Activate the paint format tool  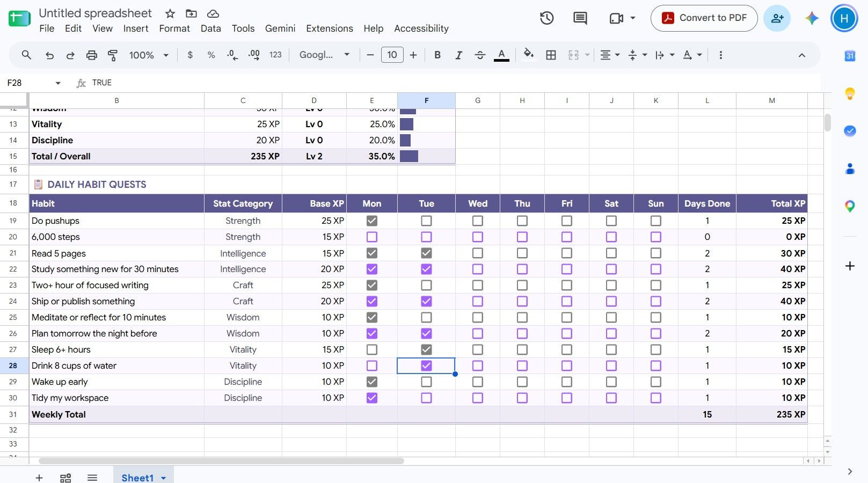coord(113,55)
